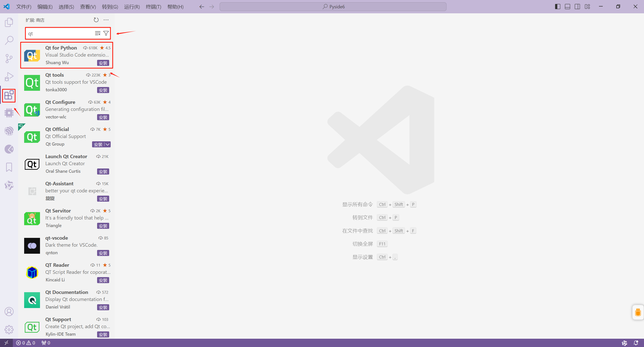This screenshot has width=644, height=347.
Task: Open the Search view
Action: tap(9, 40)
